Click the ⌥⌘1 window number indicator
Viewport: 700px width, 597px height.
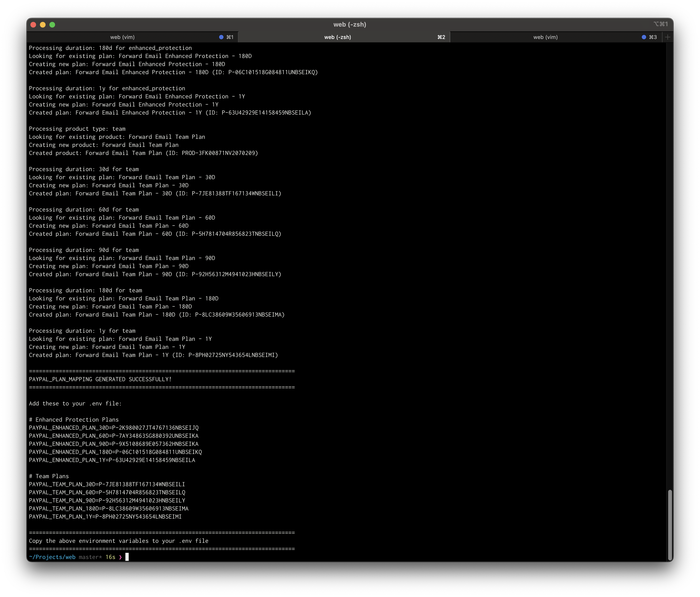point(661,24)
